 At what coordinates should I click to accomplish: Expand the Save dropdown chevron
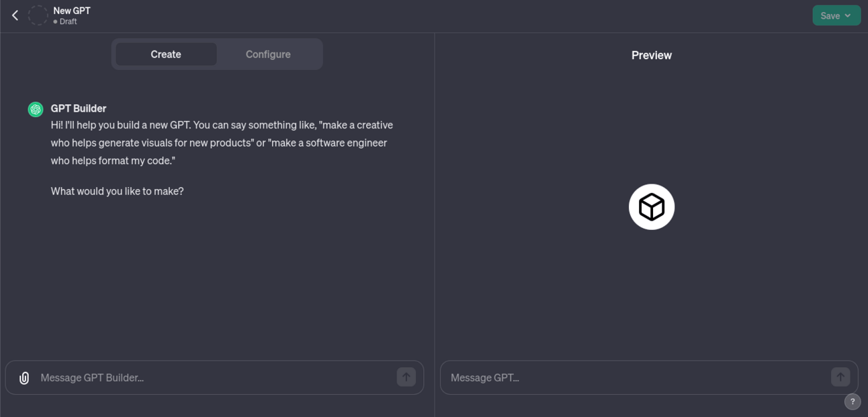(848, 15)
